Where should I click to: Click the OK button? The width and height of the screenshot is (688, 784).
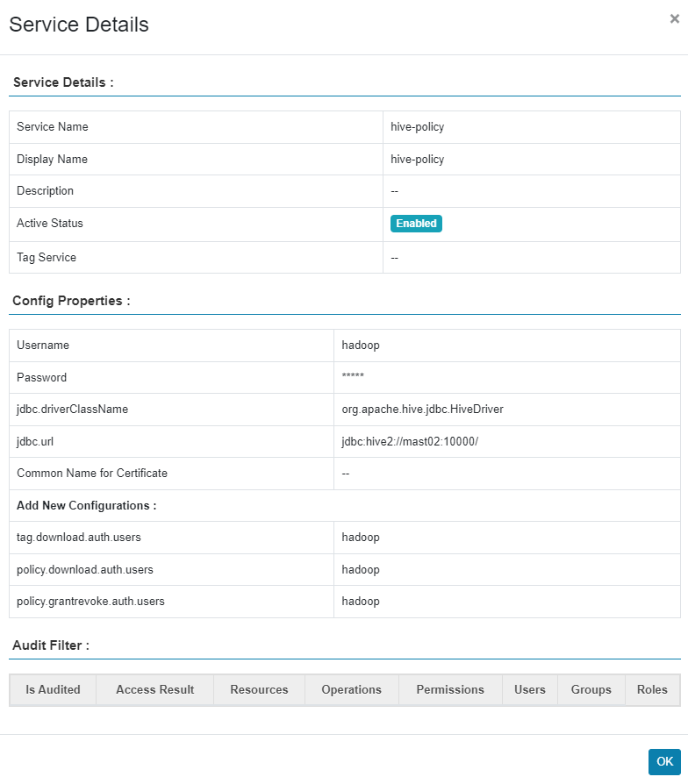[664, 761]
